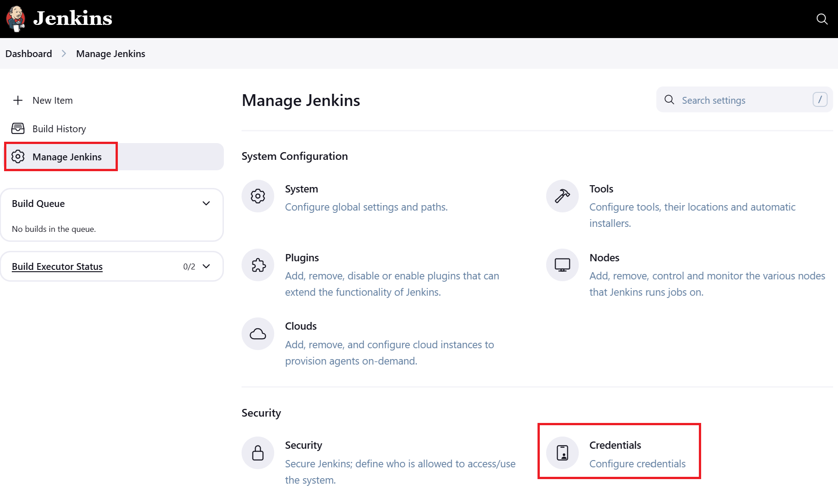
Task: Click the gear icon beside Manage Jenkins
Action: pos(18,157)
